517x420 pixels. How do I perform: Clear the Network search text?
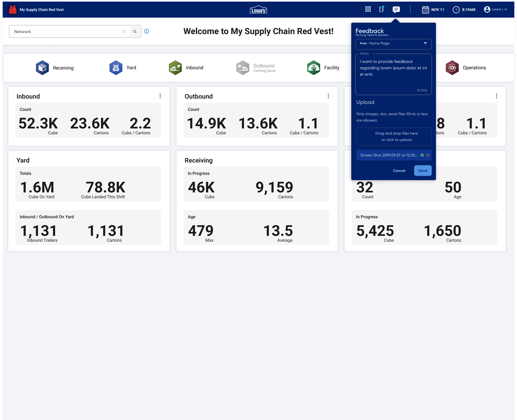coord(124,31)
